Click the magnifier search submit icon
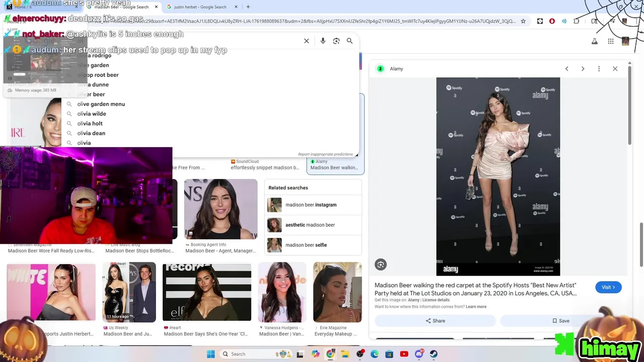The image size is (644, 362). (350, 41)
